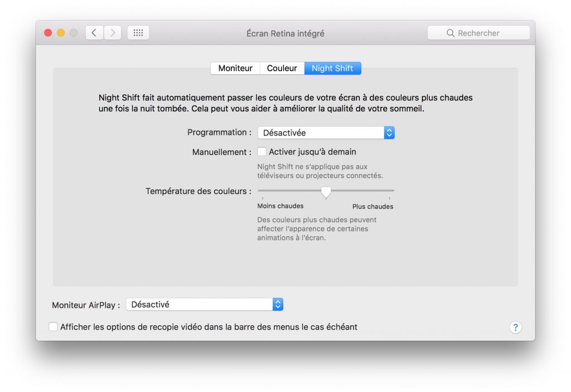Expand the Moniteur AirPlay dropdown
The width and height of the screenshot is (571, 392).
pyautogui.click(x=205, y=304)
